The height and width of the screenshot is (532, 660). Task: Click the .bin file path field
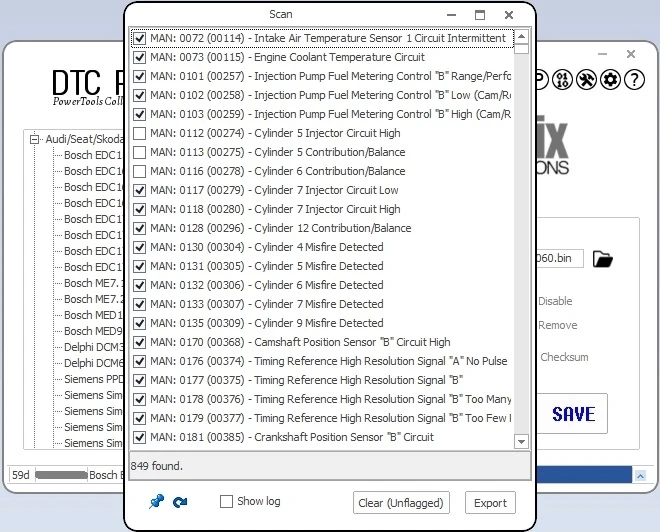(559, 258)
